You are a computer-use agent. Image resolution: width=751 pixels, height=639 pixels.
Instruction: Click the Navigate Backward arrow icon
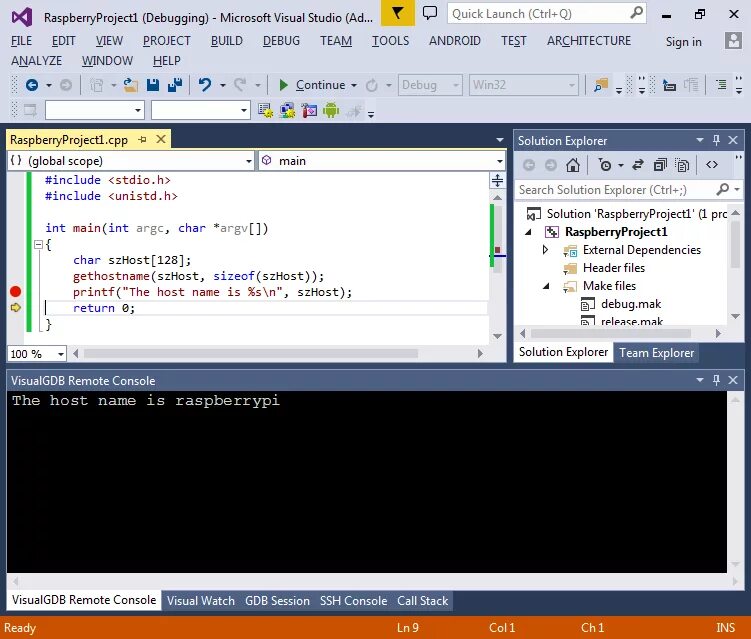32,85
